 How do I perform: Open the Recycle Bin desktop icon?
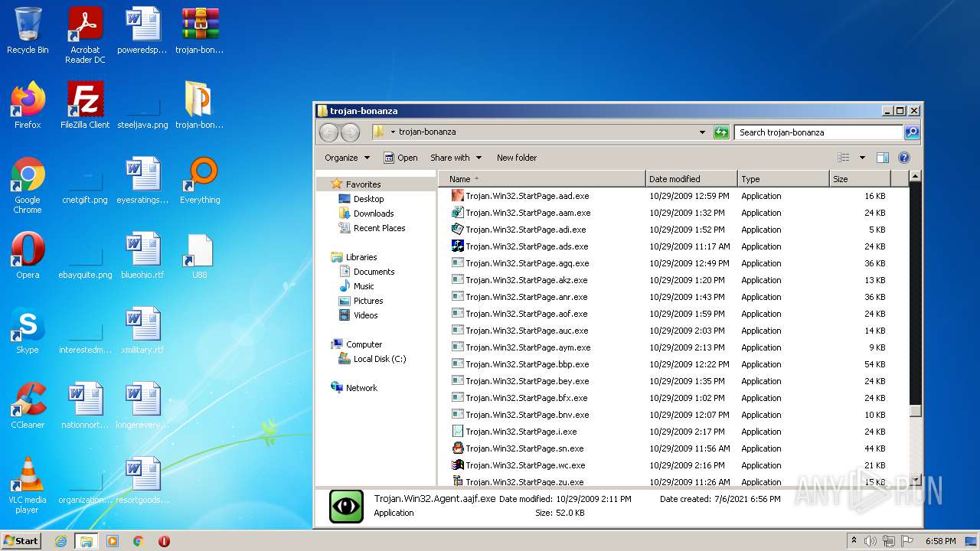click(28, 31)
